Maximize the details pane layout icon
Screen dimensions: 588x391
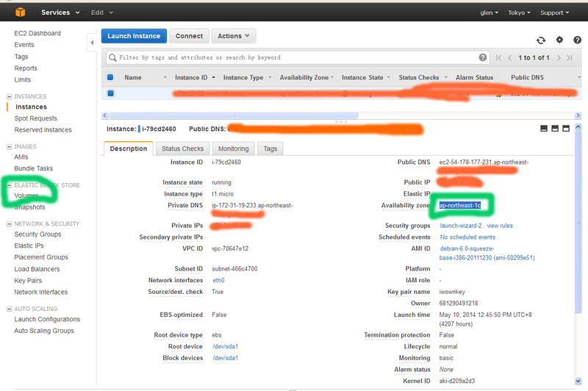[x=566, y=129]
